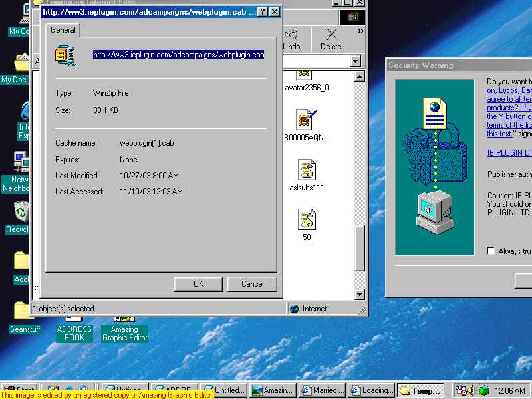Open the address bar dropdown arrow
The height and width of the screenshot is (399, 532).
tap(355, 61)
